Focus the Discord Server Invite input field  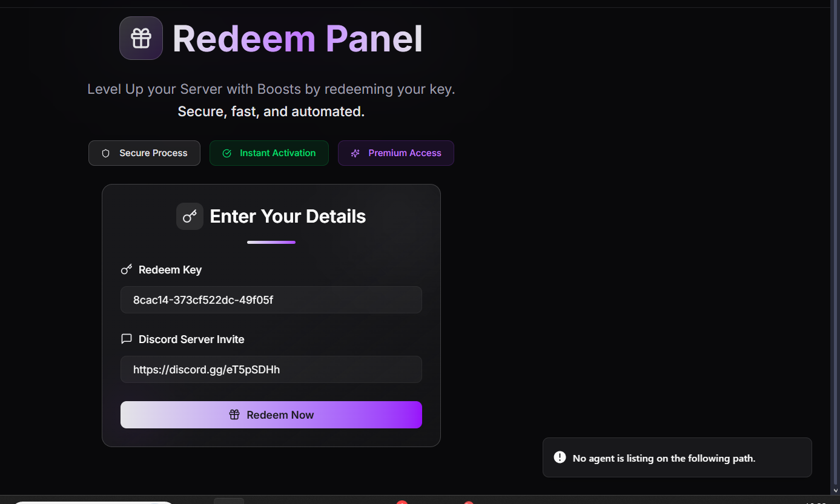(x=271, y=369)
